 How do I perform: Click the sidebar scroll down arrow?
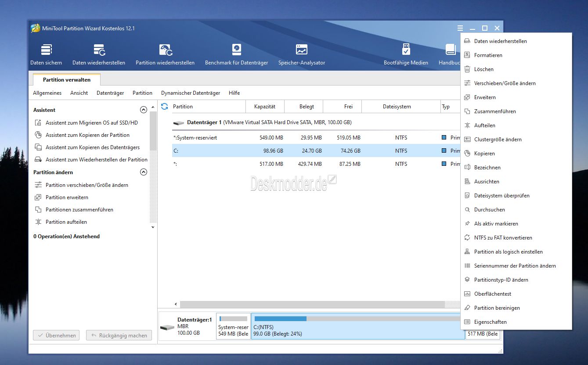click(153, 227)
